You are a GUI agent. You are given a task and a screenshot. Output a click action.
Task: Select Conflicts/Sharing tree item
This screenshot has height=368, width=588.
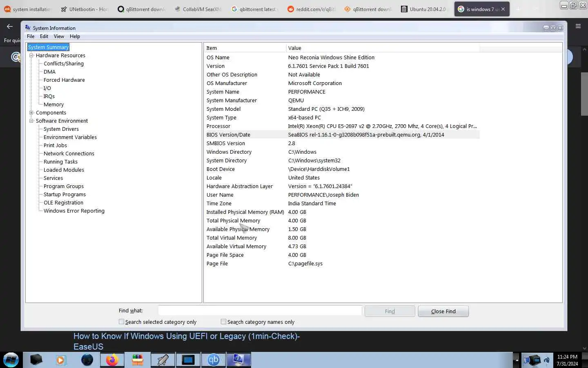[x=64, y=64]
